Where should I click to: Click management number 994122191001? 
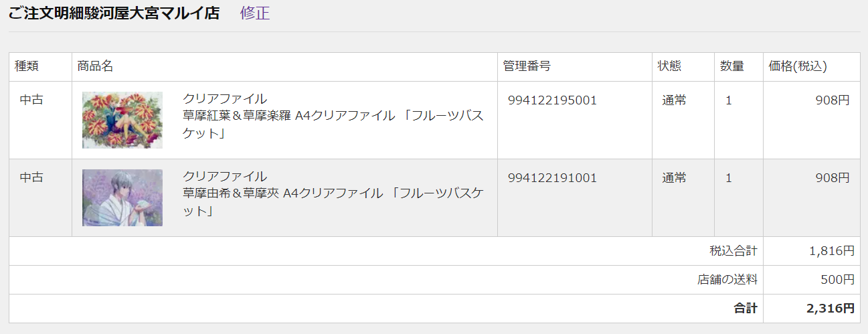point(552,178)
